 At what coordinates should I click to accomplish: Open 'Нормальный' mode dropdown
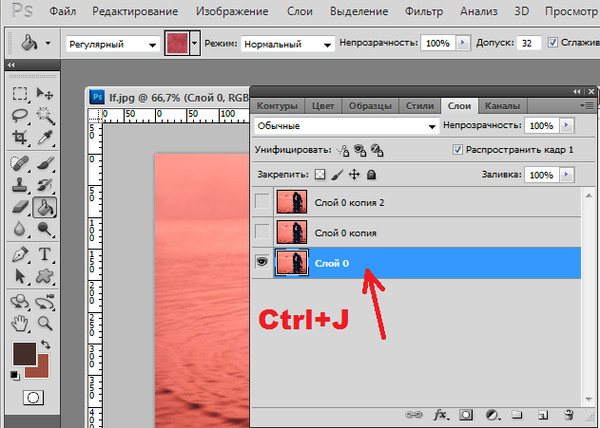(x=288, y=44)
